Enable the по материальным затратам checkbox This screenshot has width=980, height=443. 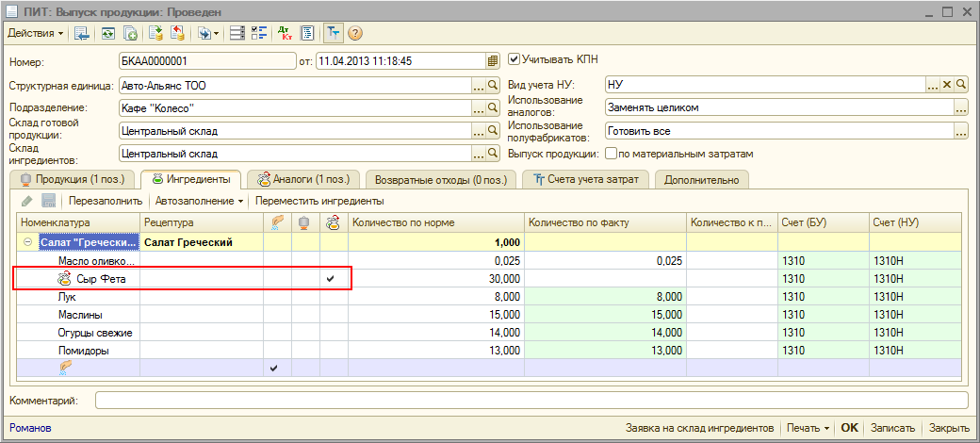tap(612, 154)
